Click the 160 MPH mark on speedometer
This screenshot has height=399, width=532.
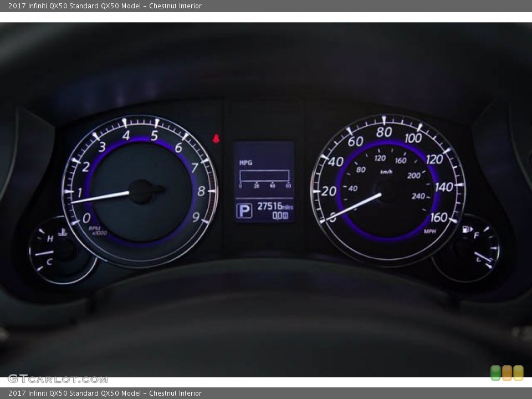[x=439, y=217]
